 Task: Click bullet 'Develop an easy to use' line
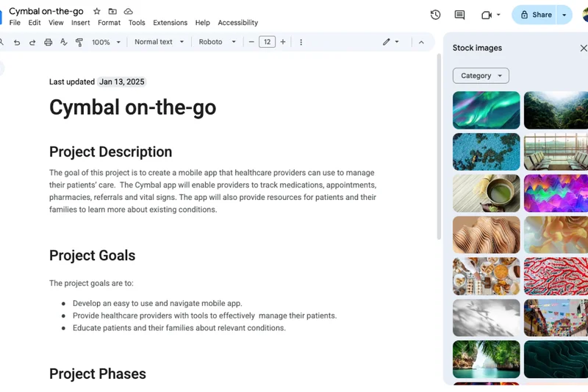click(x=157, y=303)
